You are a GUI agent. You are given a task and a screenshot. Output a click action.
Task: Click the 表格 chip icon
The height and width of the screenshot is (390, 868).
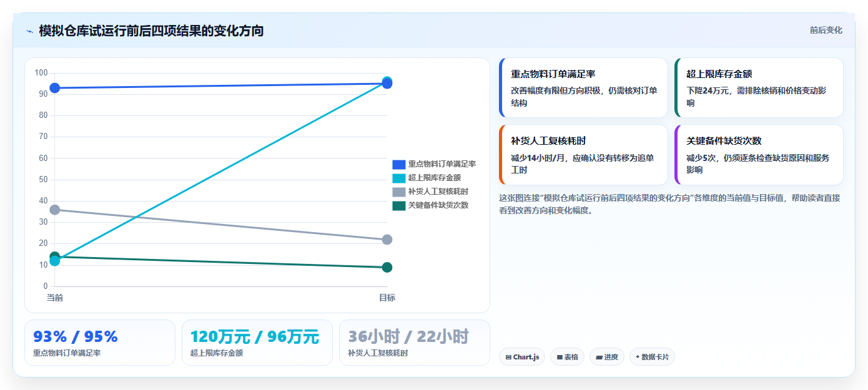tap(560, 358)
